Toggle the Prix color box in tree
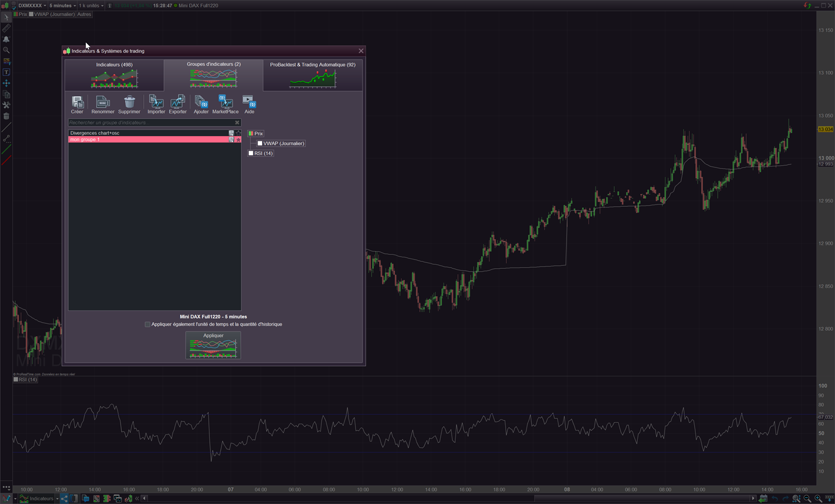835x504 pixels. point(251,133)
